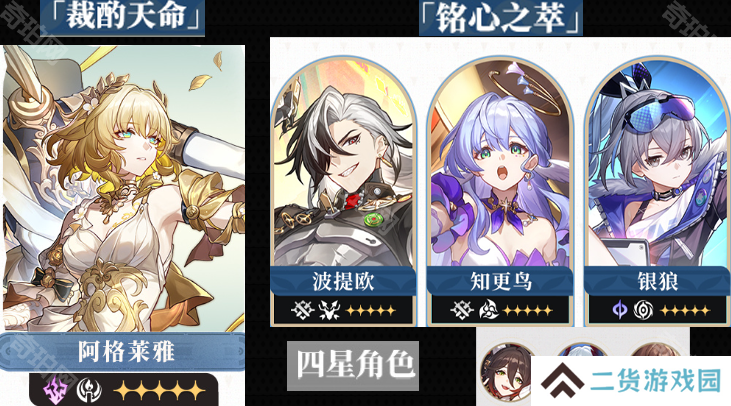Click 银狼's Quantum element icon
Screen dimensions: 731x406
click(x=620, y=310)
